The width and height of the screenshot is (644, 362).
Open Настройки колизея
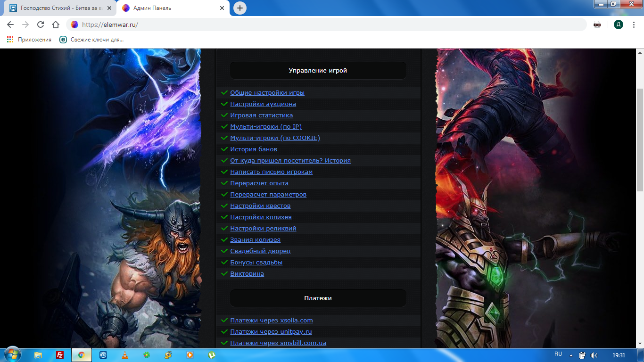[x=261, y=217]
